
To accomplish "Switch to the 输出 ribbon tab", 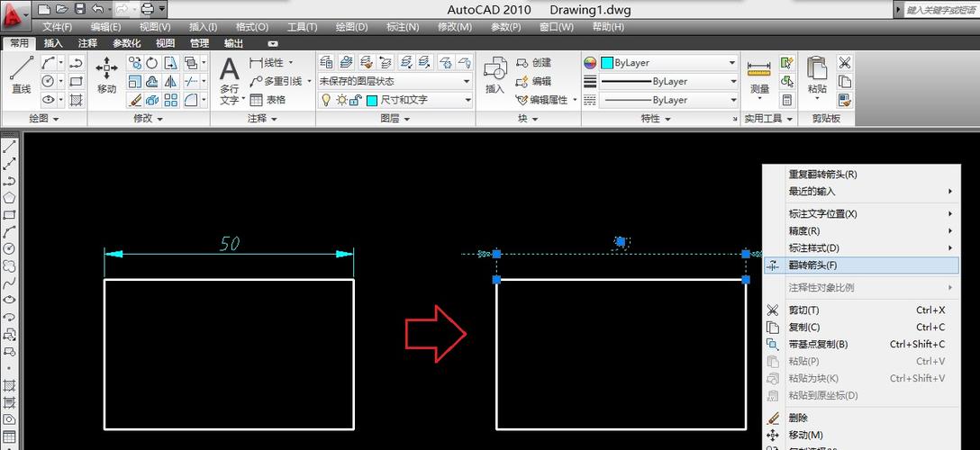I will (x=234, y=44).
